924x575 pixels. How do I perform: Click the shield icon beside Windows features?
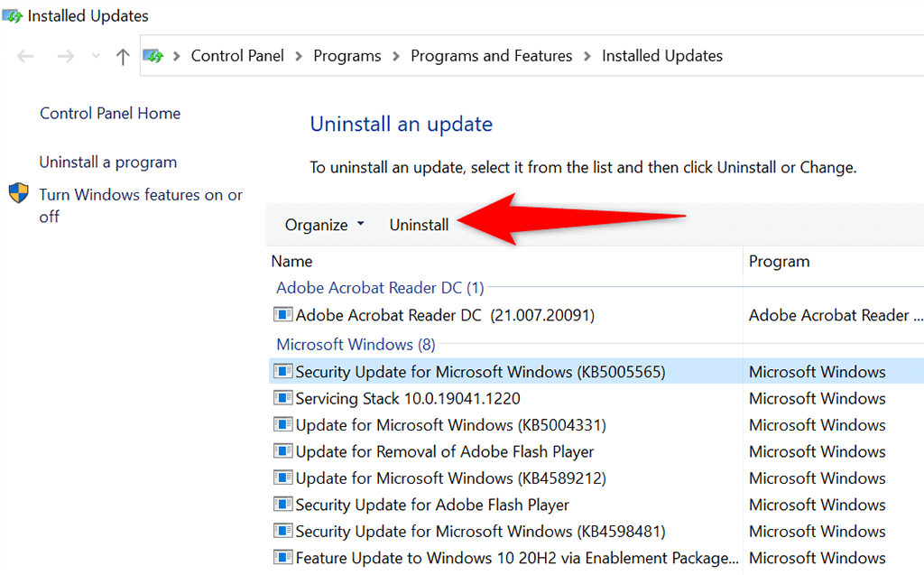pos(19,194)
